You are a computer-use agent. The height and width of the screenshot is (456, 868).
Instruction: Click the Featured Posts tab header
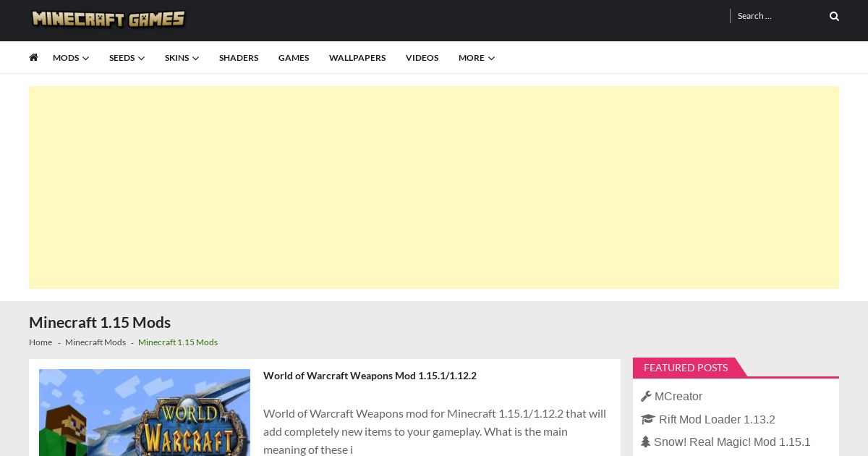click(686, 368)
